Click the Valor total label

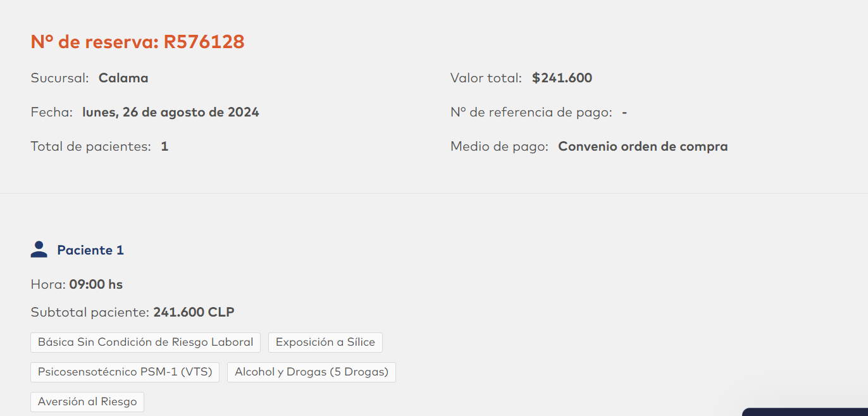(x=486, y=79)
